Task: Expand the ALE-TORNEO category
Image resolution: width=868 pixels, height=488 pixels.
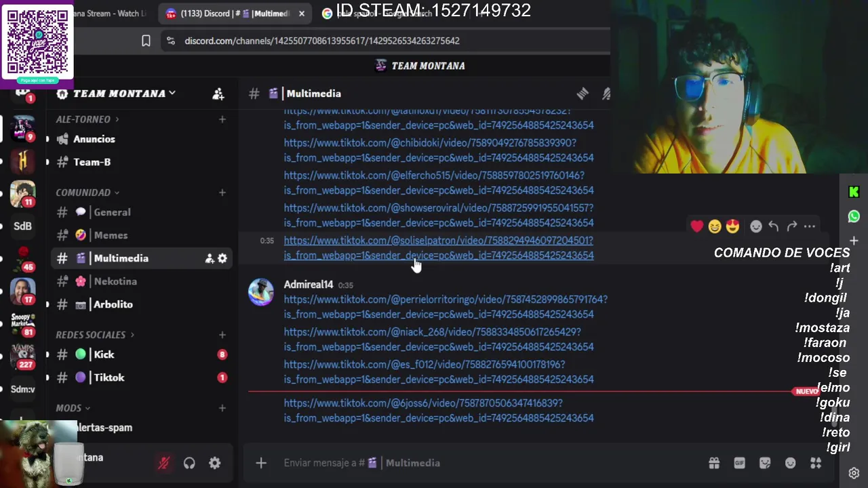Action: click(87, 119)
